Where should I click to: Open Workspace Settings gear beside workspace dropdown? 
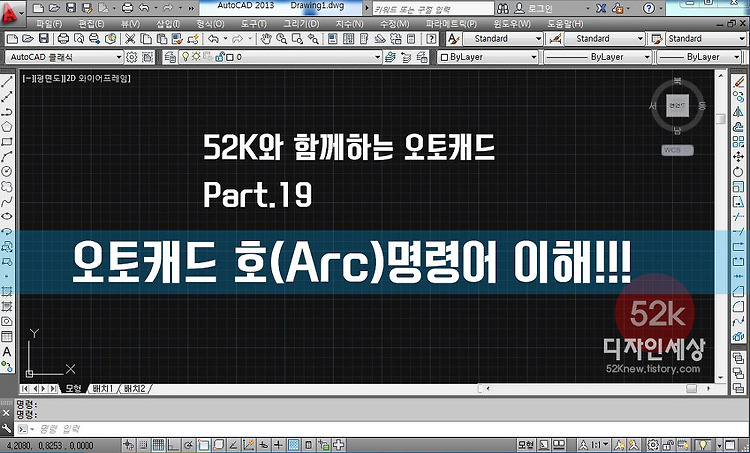(x=132, y=57)
